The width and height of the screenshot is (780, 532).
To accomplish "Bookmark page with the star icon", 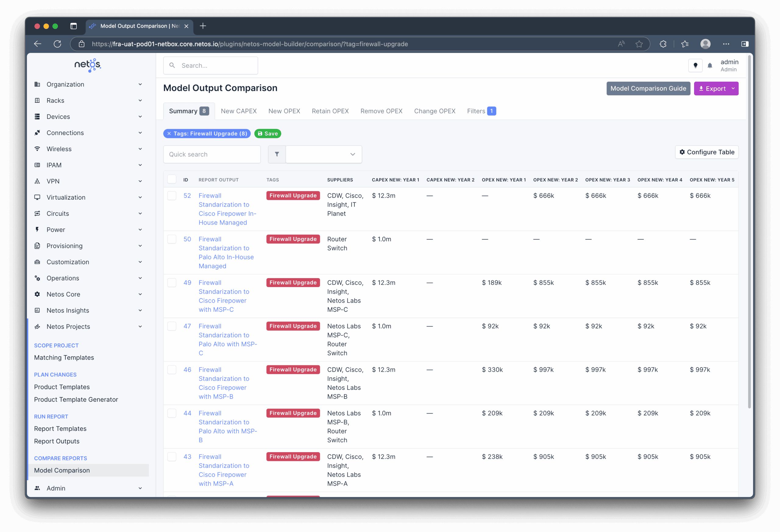I will pos(639,44).
